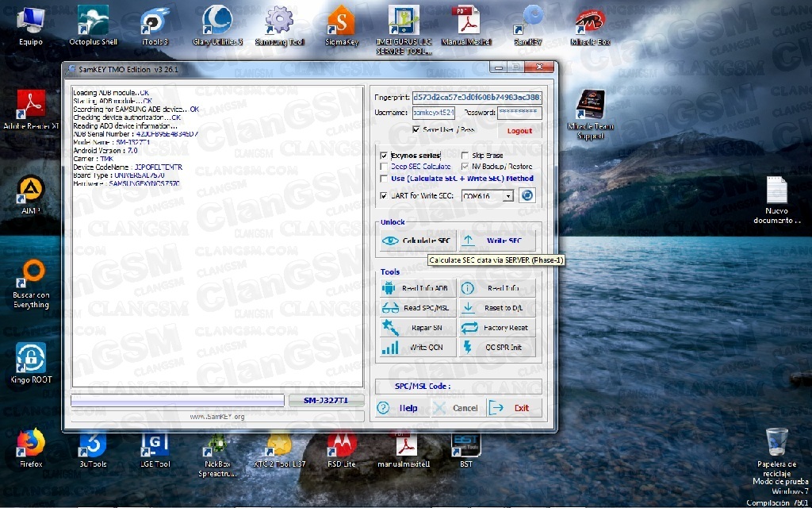Launch AIMP player shortcut
812x508 pixels.
pos(31,194)
